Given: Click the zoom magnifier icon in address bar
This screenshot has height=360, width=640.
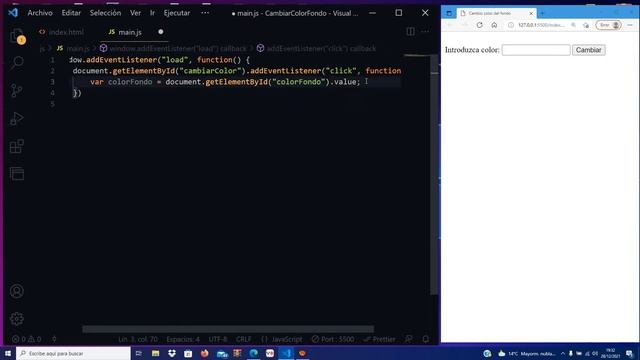Looking at the screenshot, I should (x=573, y=25).
